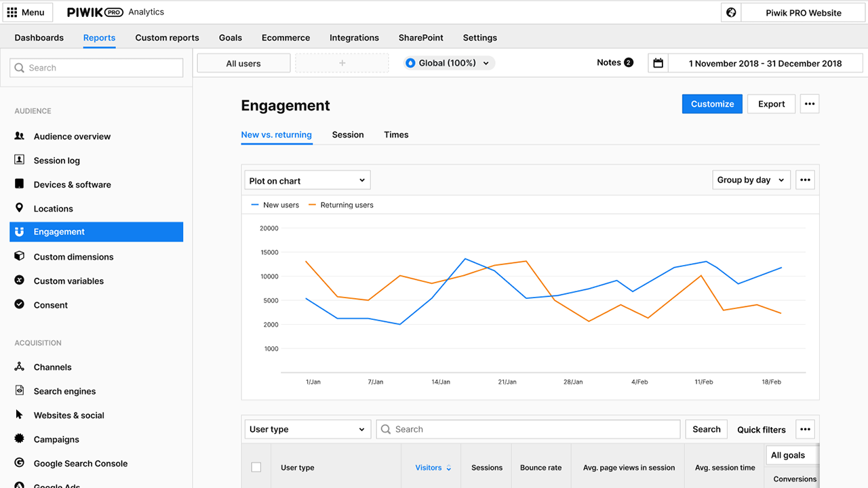Sort by the Bounce rate column header

(x=541, y=468)
